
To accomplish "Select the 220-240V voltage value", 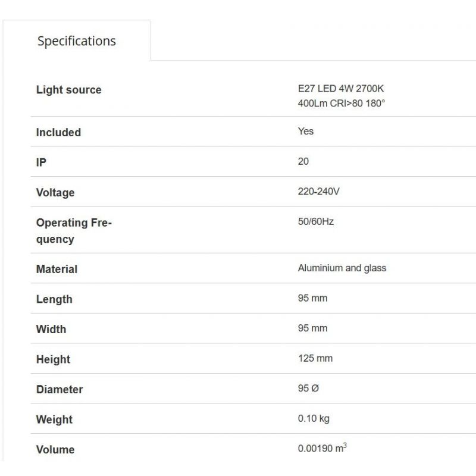I will [x=318, y=192].
